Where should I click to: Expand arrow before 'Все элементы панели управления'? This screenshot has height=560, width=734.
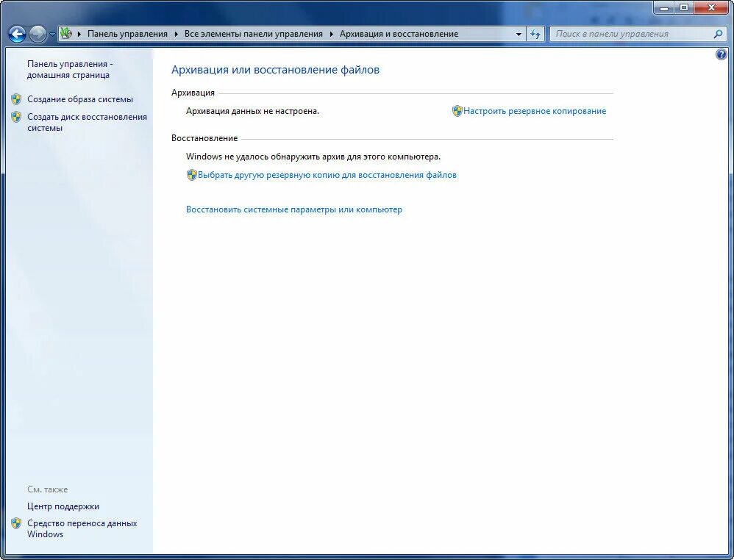click(x=177, y=34)
